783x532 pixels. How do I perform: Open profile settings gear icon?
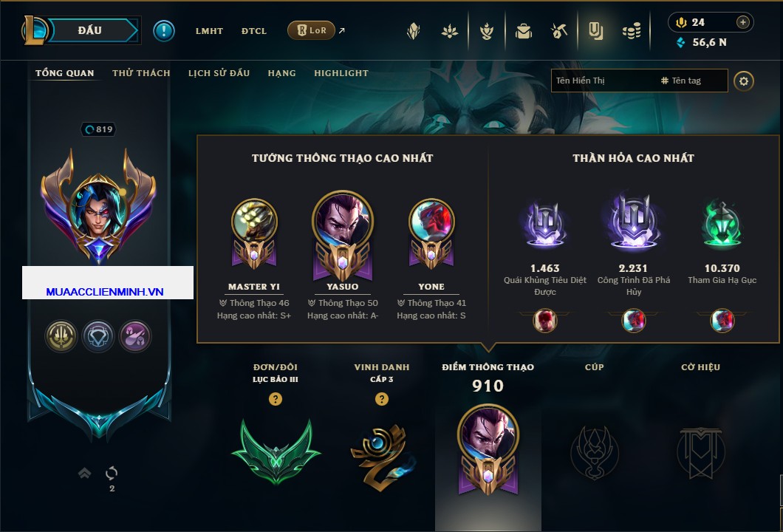click(x=744, y=81)
